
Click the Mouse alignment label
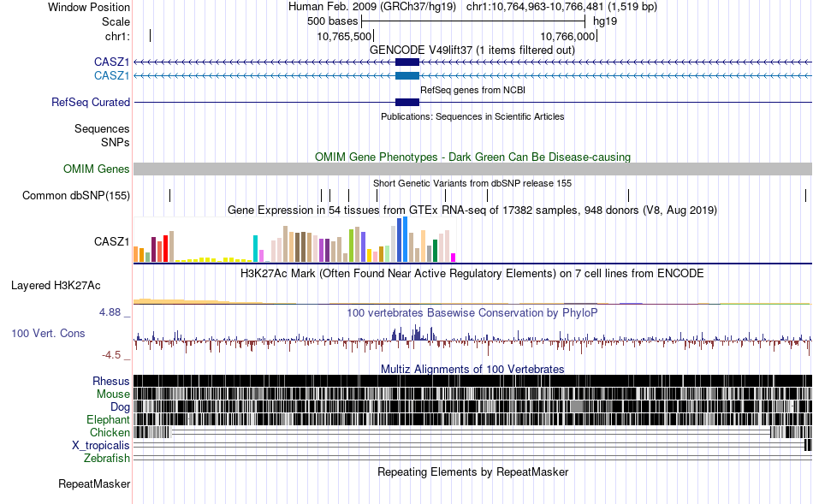pos(113,394)
